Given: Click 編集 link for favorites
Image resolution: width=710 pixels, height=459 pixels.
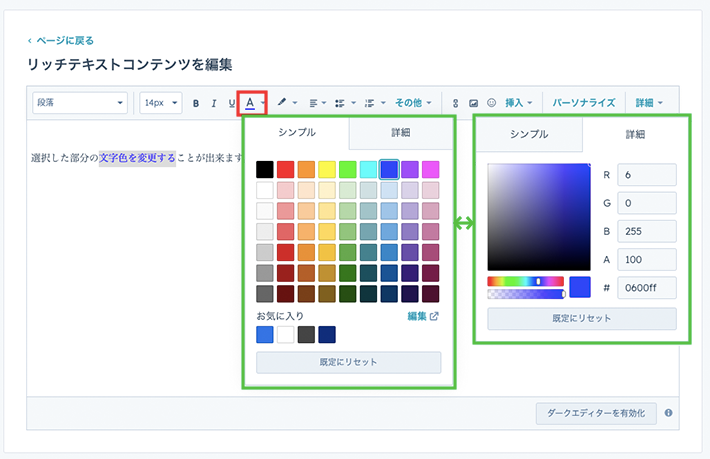Looking at the screenshot, I should tap(417, 316).
